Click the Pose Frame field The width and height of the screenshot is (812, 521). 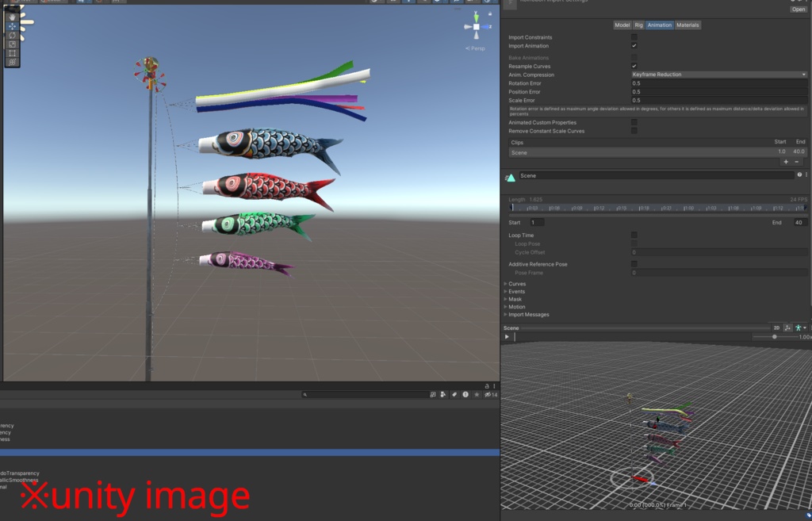pyautogui.click(x=718, y=273)
